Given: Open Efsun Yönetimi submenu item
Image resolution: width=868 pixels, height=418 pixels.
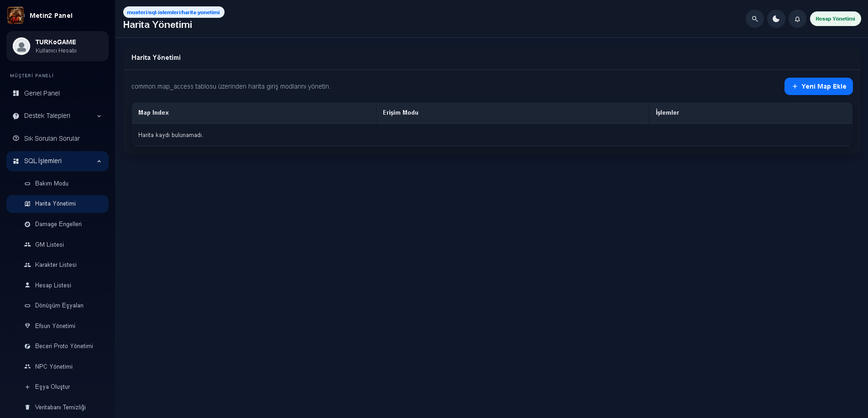Looking at the screenshot, I should click(x=58, y=326).
